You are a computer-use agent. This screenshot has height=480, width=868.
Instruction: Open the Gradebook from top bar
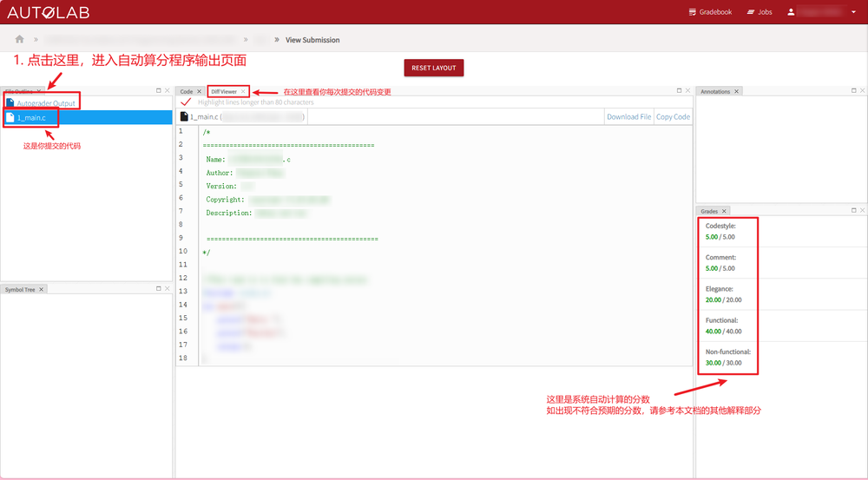[x=710, y=11]
